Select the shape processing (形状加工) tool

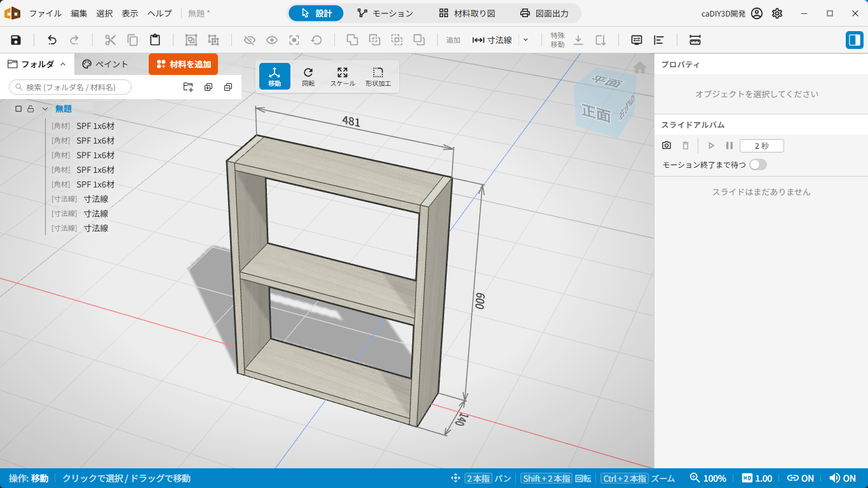tap(378, 76)
